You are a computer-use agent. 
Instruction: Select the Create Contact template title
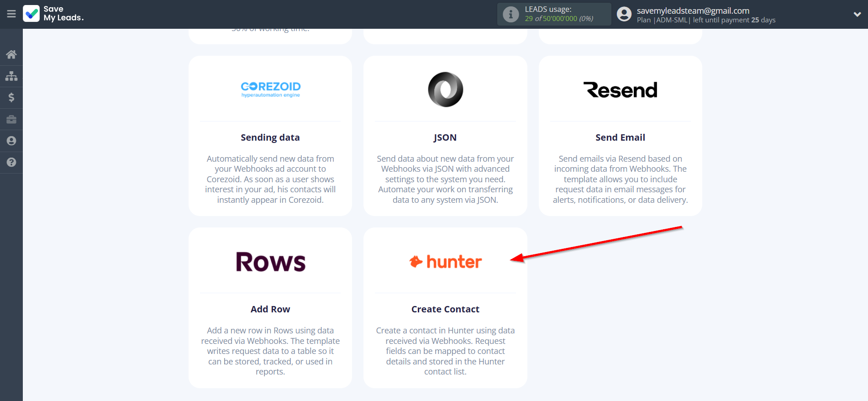tap(445, 309)
